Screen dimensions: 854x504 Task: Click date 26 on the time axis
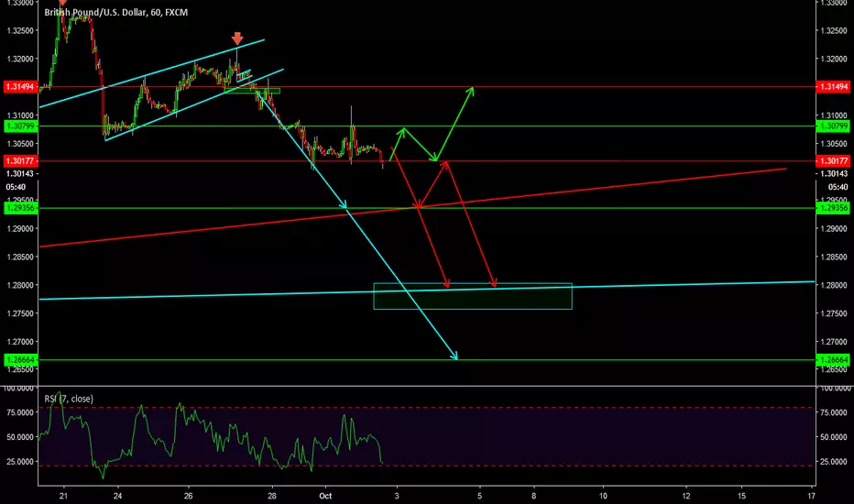(188, 496)
